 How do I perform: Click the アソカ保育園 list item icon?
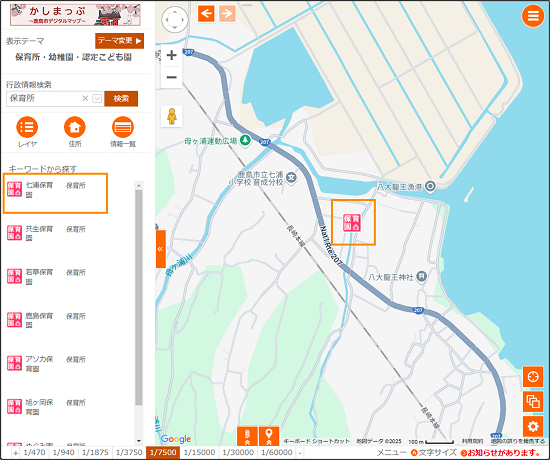pyautogui.click(x=14, y=363)
